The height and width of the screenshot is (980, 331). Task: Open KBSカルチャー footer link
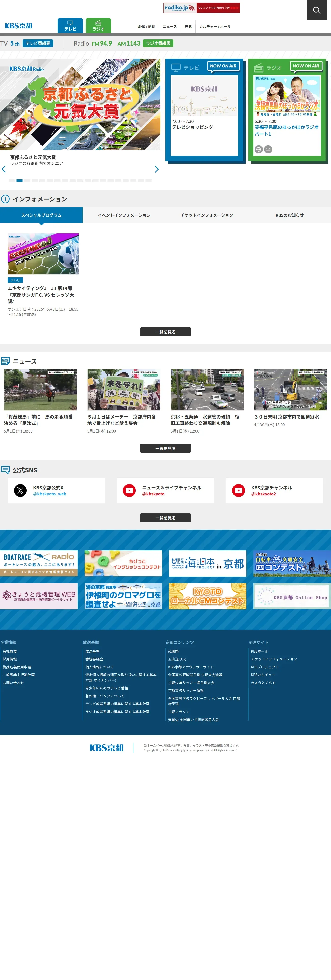pos(263,675)
